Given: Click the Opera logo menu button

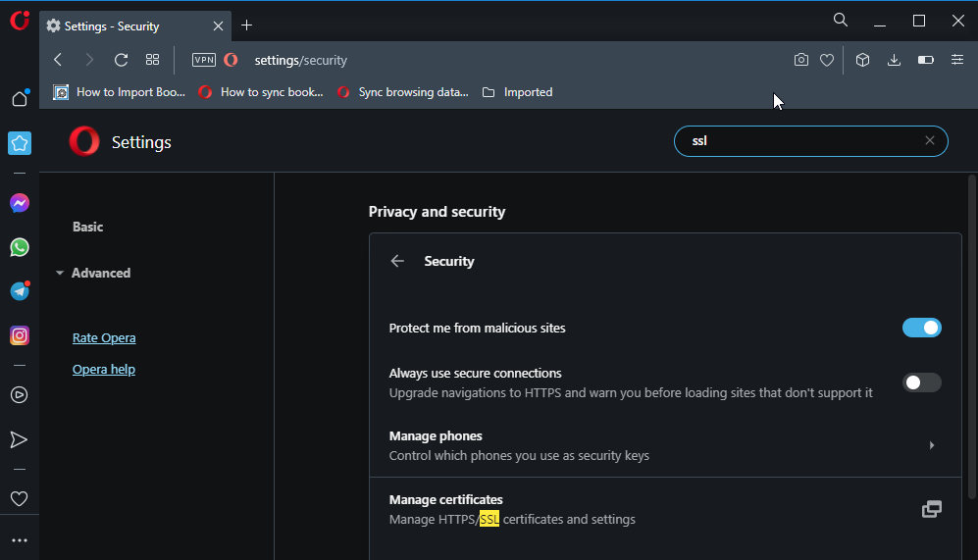Looking at the screenshot, I should [20, 21].
